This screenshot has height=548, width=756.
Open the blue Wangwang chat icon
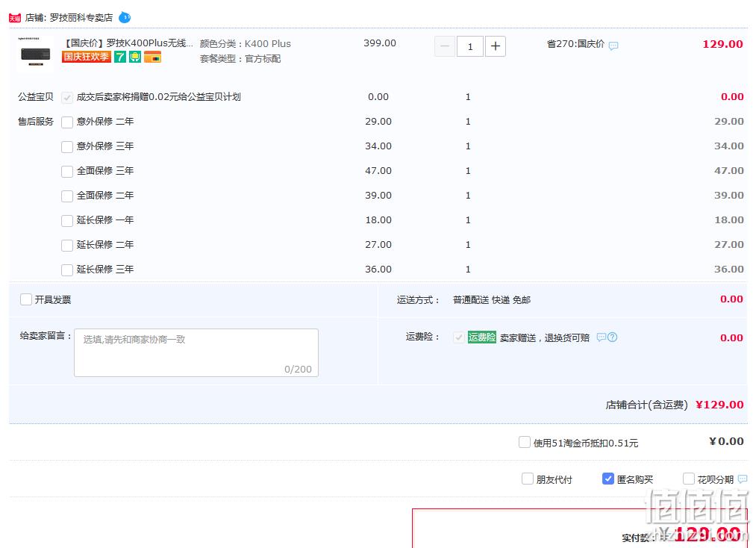[125, 17]
